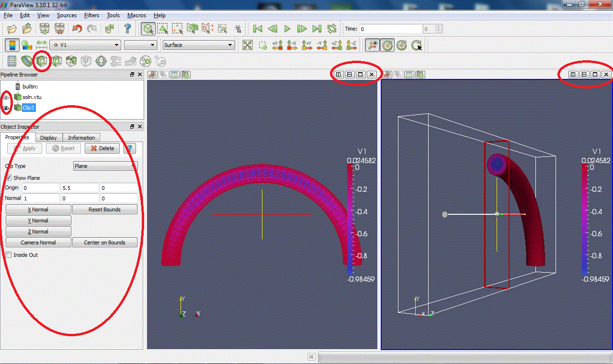
Task: Open the Macros menu
Action: coord(136,15)
